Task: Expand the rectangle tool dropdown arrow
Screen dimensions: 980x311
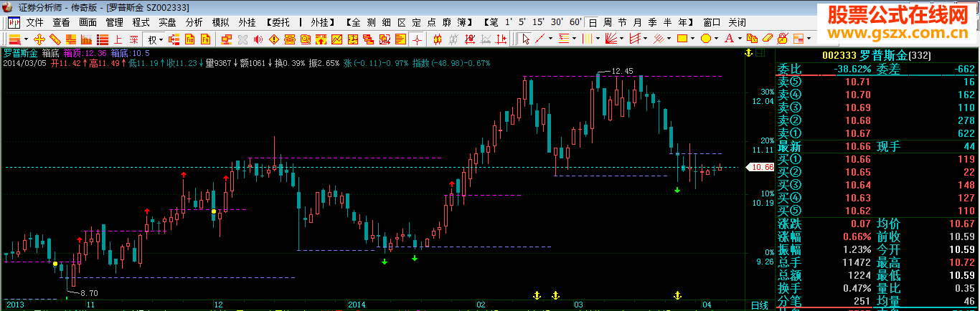Action: 693,39
